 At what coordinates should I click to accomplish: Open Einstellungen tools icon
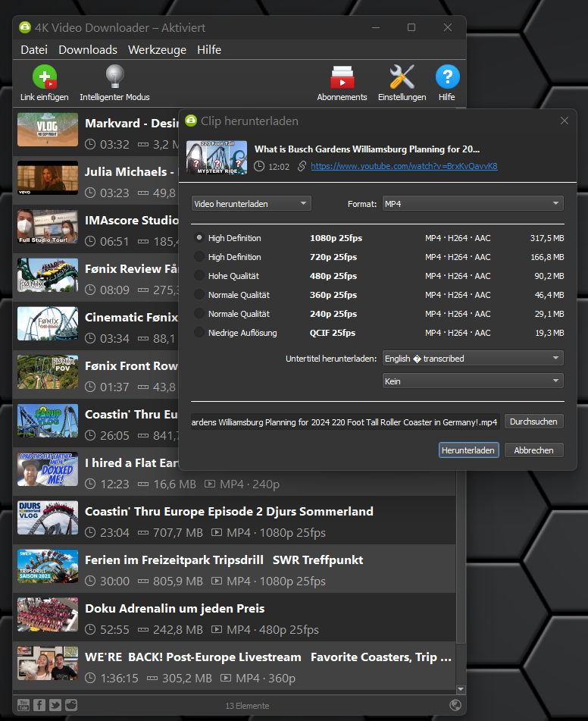(x=402, y=77)
